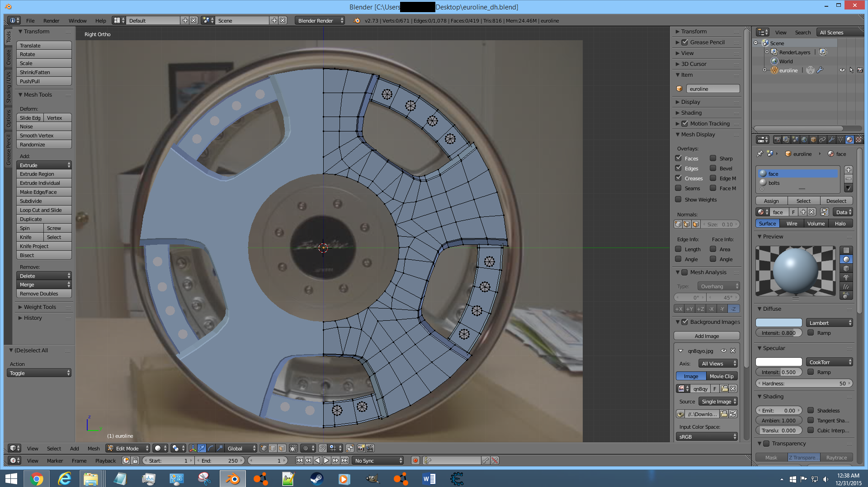
Task: Disable the Creases overlay checkbox
Action: [x=678, y=178]
